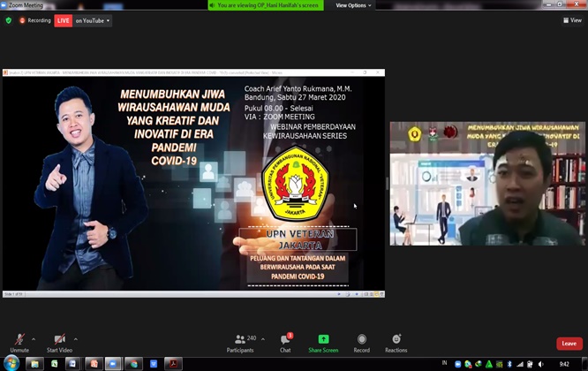Open the View Options dropdown
The image size is (588, 371).
(353, 5)
